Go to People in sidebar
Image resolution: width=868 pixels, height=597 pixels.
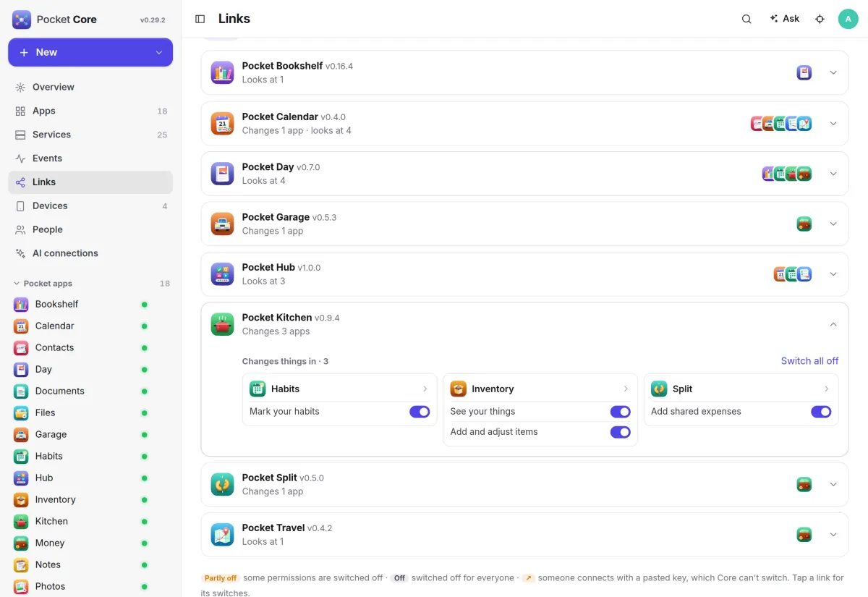[x=90, y=229]
